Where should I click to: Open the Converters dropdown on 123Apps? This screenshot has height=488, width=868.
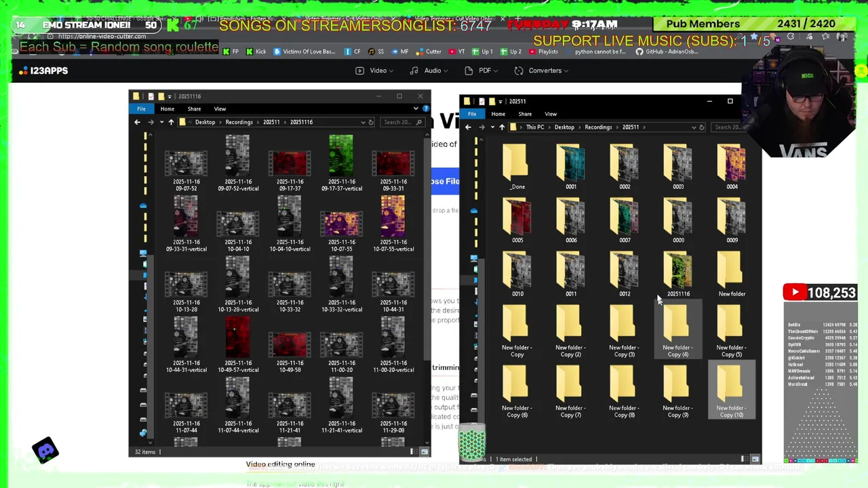tap(541, 70)
